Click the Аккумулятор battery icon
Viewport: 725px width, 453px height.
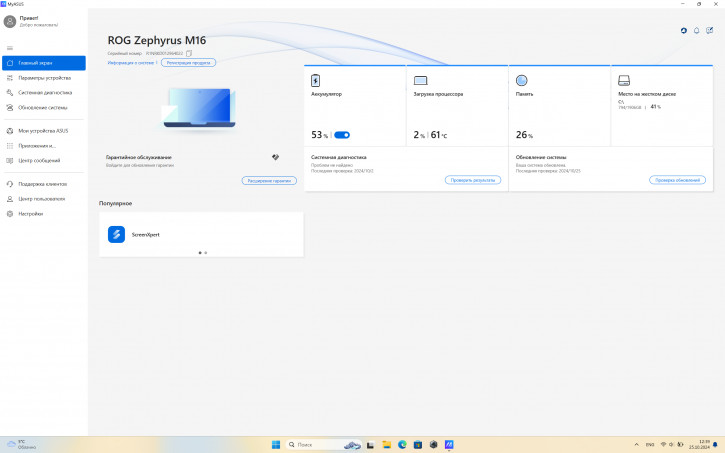pos(315,80)
